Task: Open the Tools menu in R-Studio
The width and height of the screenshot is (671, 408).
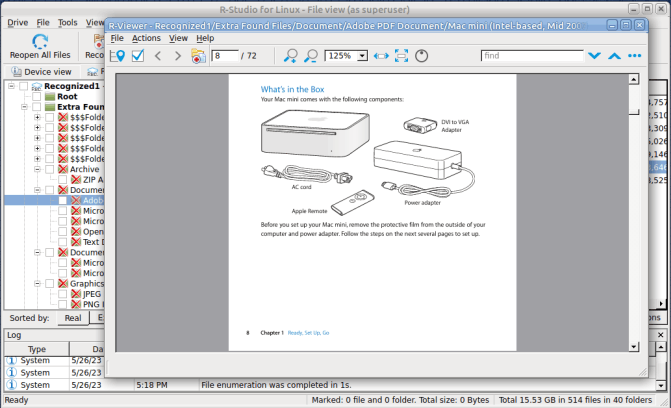Action: point(68,22)
